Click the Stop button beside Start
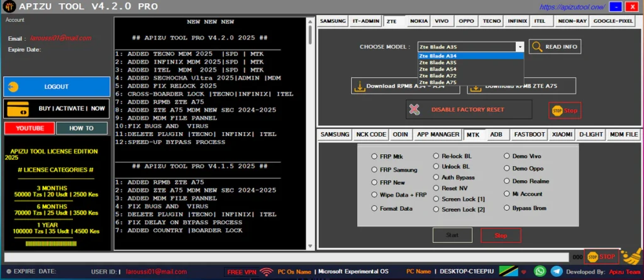This screenshot has height=280, width=644. [501, 235]
